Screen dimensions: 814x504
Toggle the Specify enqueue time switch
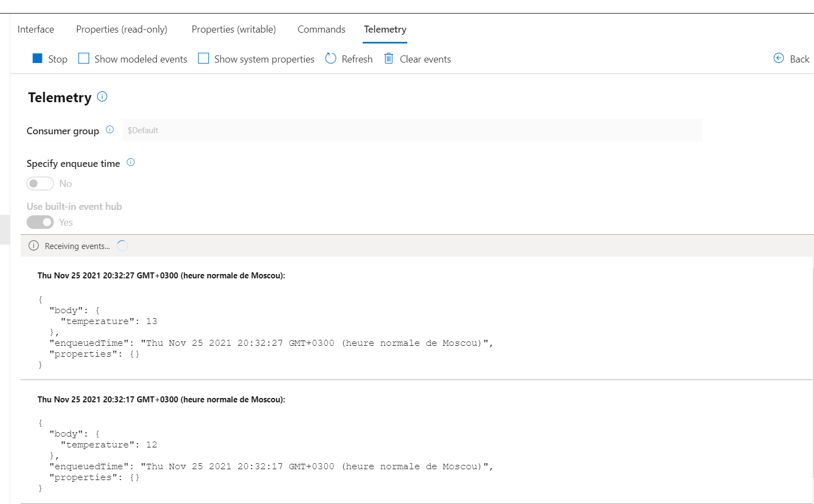point(40,184)
